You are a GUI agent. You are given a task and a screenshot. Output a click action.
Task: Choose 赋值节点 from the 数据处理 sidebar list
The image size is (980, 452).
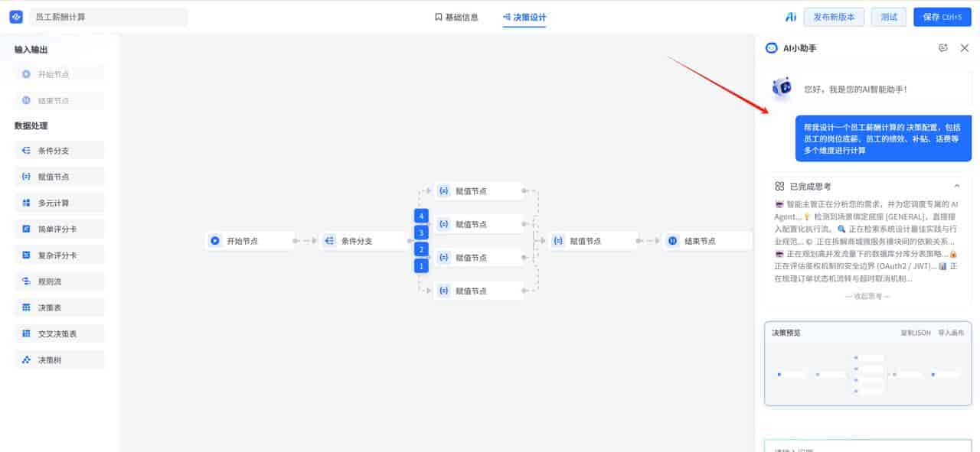pyautogui.click(x=60, y=177)
